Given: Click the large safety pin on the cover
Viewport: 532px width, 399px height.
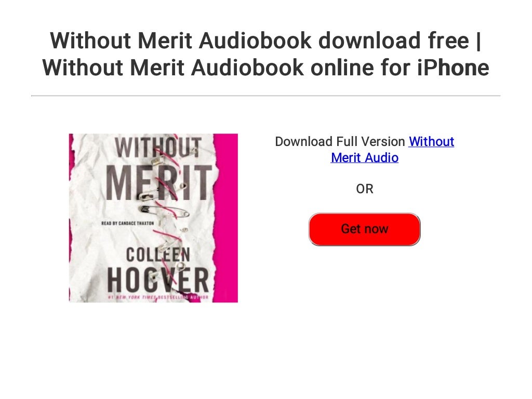Looking at the screenshot, I should [x=164, y=211].
